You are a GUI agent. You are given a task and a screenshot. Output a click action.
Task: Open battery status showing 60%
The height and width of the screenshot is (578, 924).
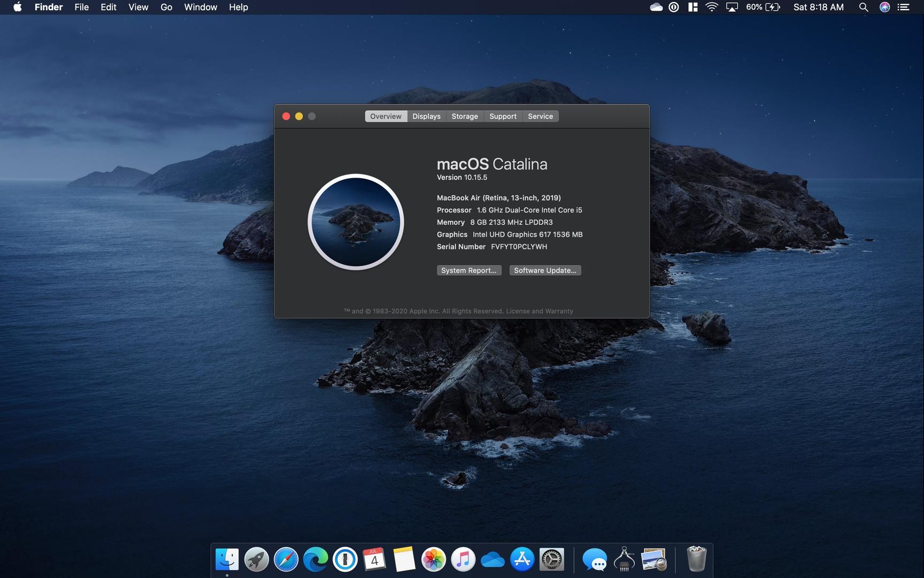(x=763, y=7)
